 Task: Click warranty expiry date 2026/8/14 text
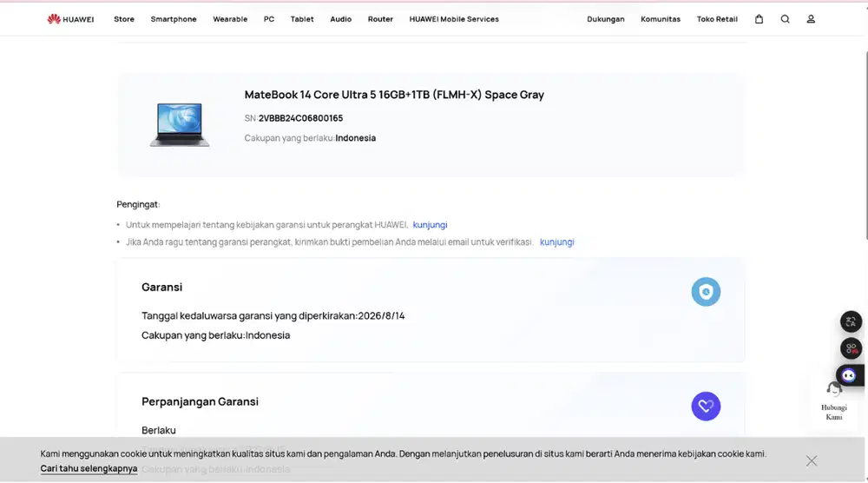[x=381, y=315]
